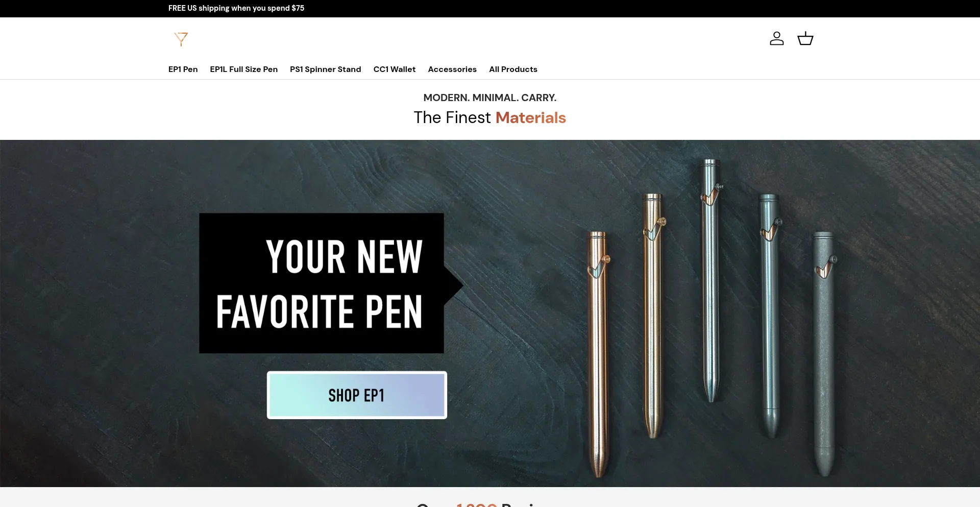Go to EP1L Full Size Pen
980x507 pixels.
pyautogui.click(x=243, y=69)
